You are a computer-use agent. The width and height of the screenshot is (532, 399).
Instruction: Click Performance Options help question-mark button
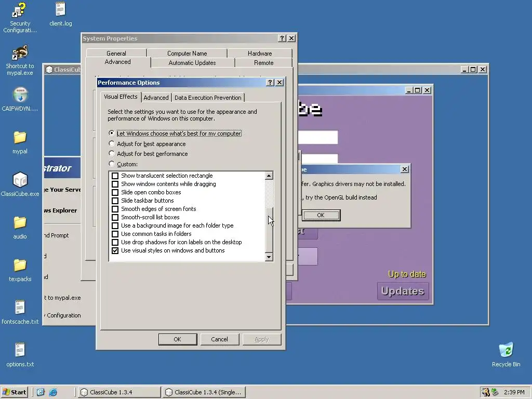point(270,83)
